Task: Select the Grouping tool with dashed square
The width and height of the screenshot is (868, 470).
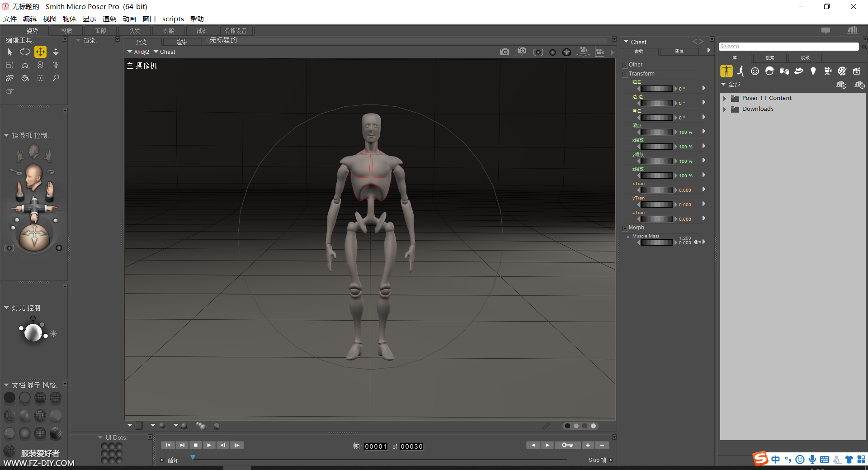Action: coord(40,78)
